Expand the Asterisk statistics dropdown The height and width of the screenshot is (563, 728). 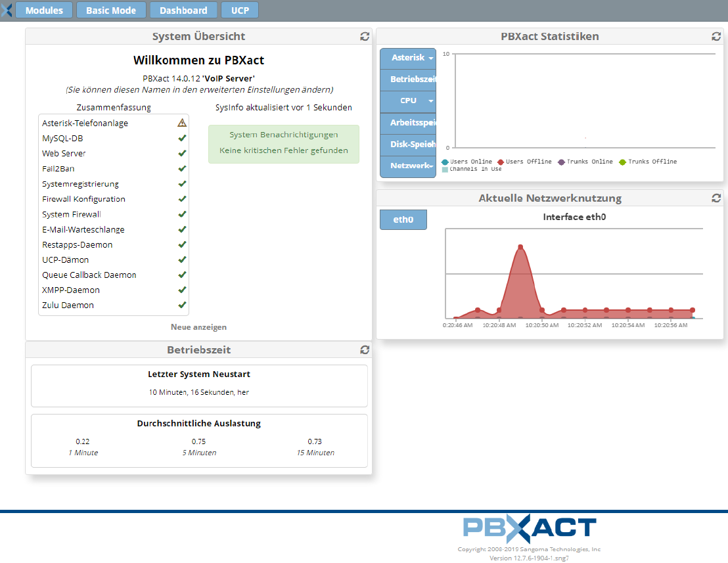tap(408, 58)
